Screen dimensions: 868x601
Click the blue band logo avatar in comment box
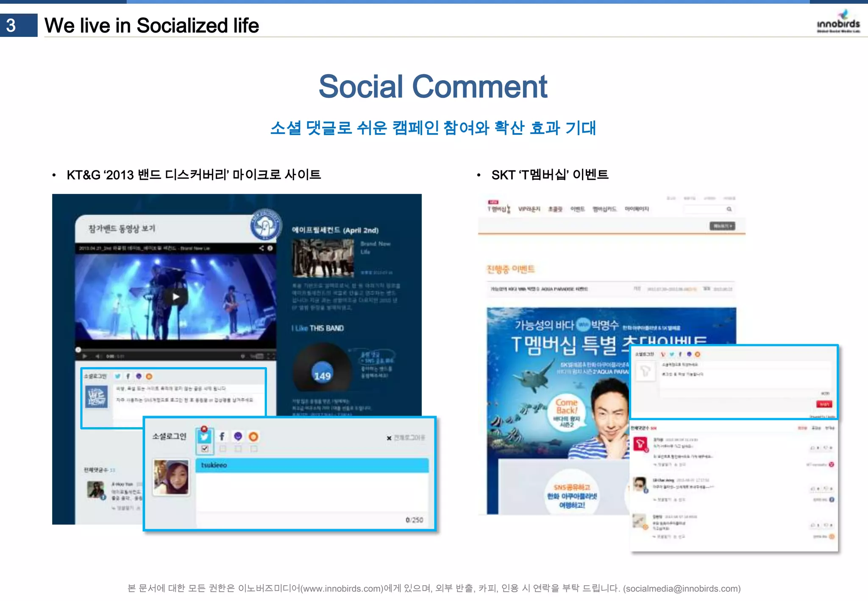[96, 397]
